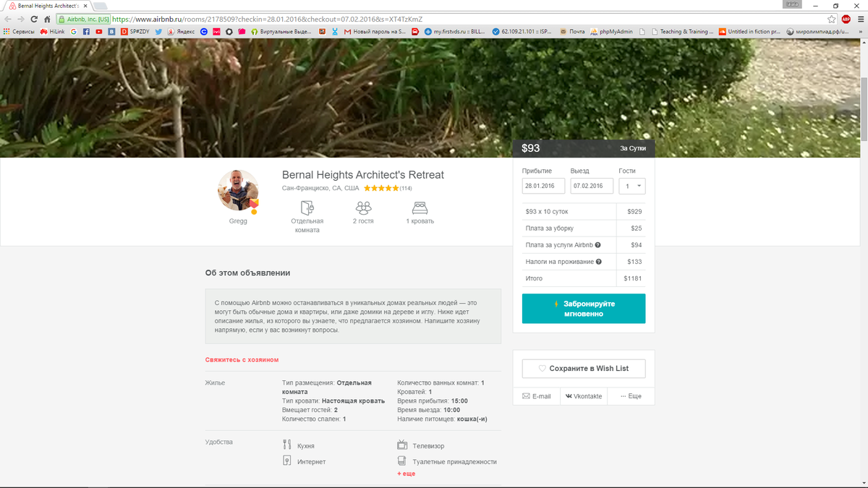Open the Gmail Новый пароль bookmark
This screenshot has width=868, height=488.
pyautogui.click(x=375, y=32)
